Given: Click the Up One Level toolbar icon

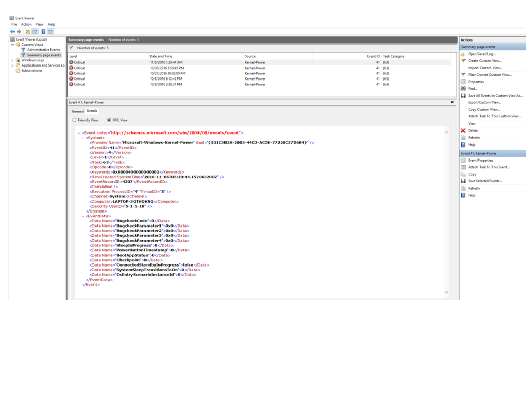Looking at the screenshot, I should [28, 32].
